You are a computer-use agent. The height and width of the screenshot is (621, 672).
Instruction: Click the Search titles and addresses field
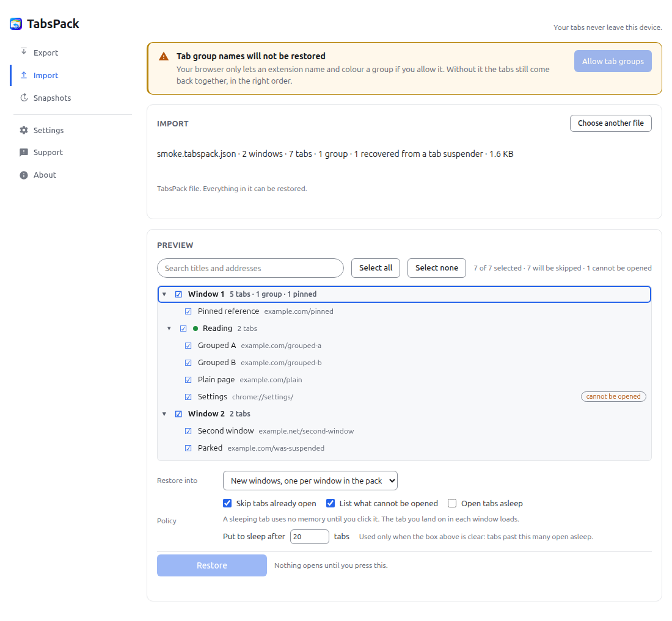click(x=250, y=268)
